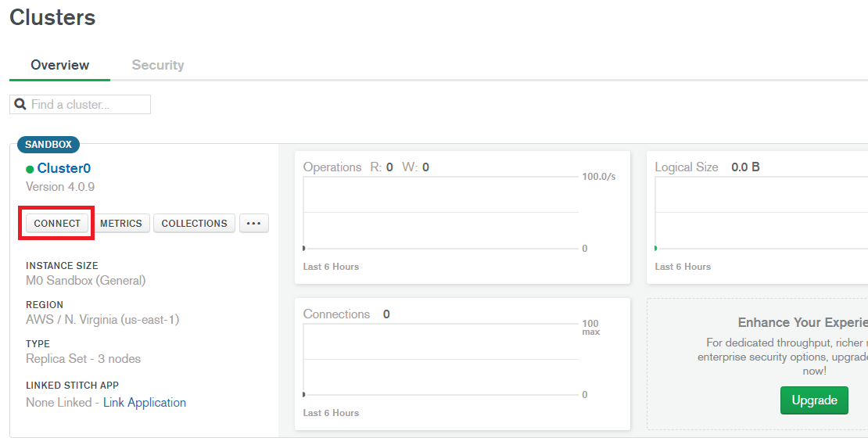
Task: Click the Clusters page heading
Action: click(52, 17)
